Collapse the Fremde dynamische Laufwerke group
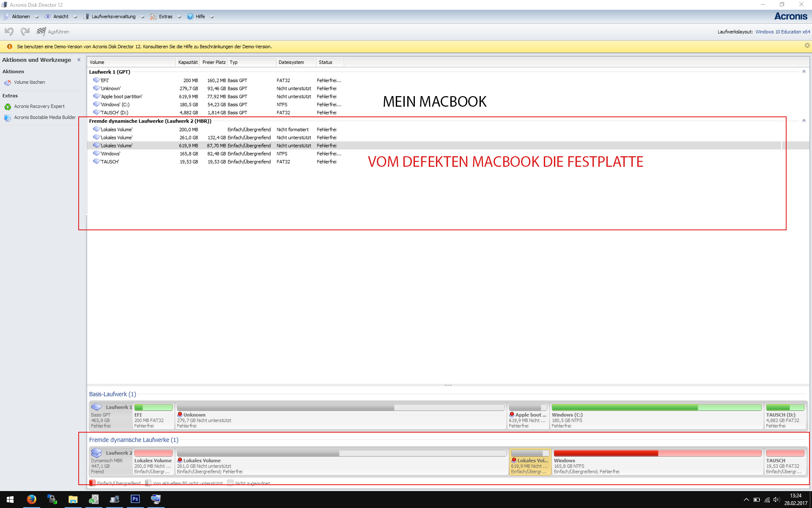This screenshot has height=508, width=812. point(804,121)
